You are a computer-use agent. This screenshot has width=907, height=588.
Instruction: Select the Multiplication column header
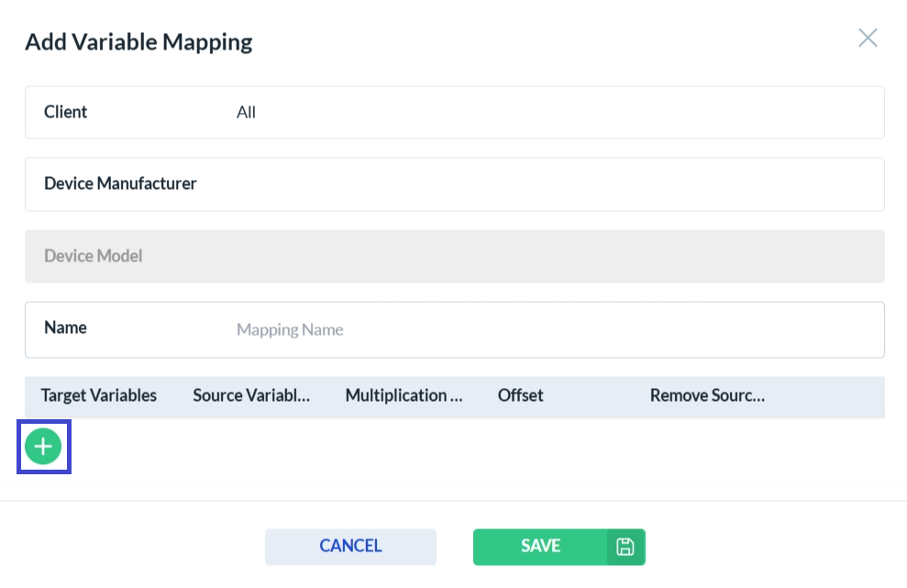tap(404, 395)
